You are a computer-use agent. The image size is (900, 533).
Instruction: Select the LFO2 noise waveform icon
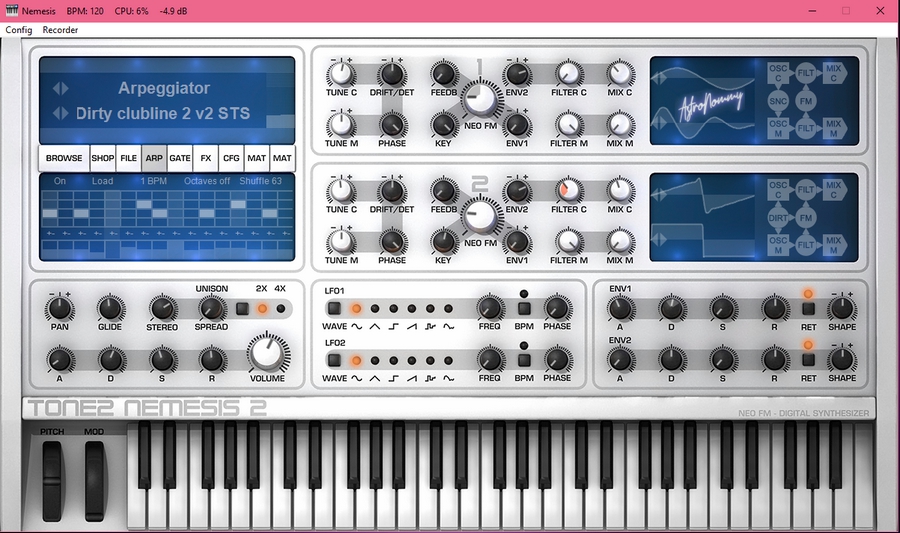click(x=448, y=379)
